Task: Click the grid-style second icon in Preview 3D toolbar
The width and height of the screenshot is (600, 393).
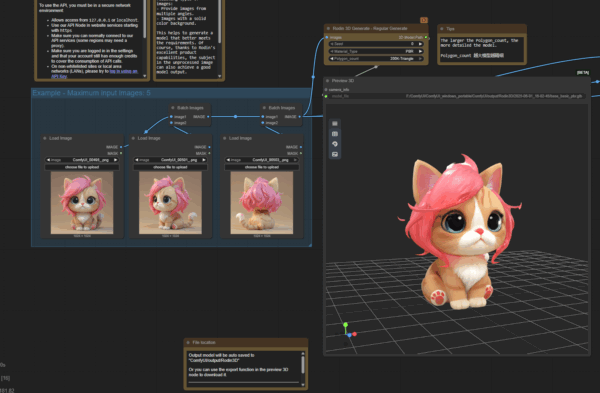Action: point(335,134)
